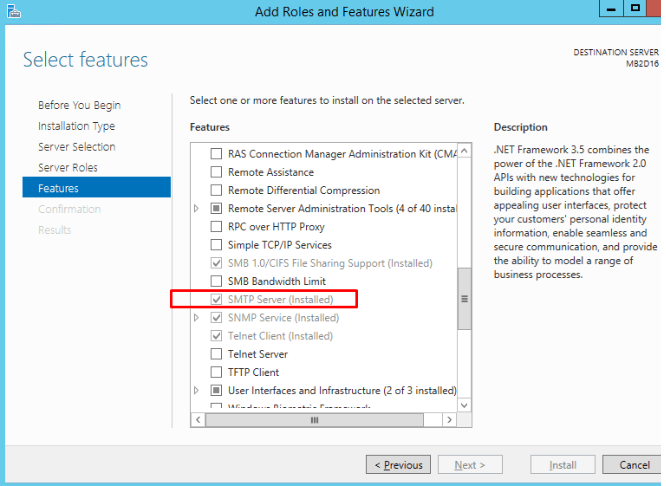The width and height of the screenshot is (666, 486).
Task: Enable the Telnet Server checkbox
Action: point(215,354)
